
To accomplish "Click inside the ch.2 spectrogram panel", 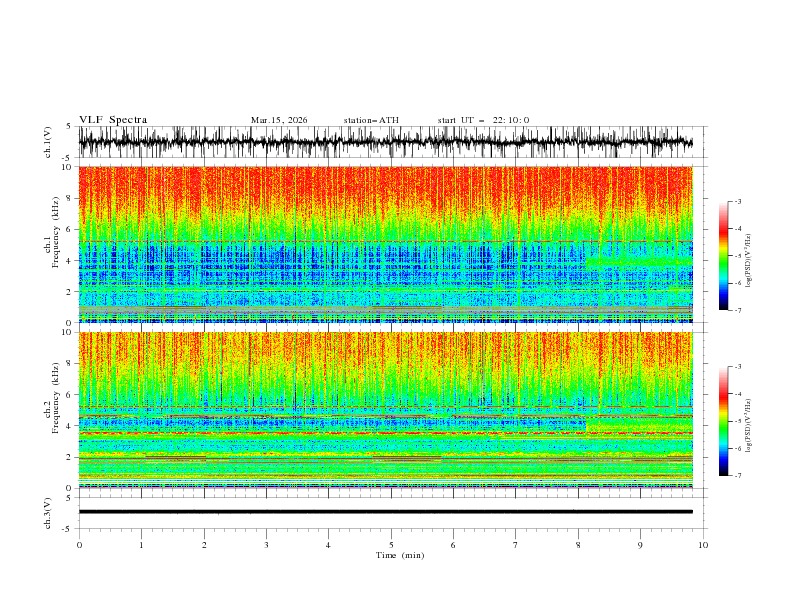I will coord(385,410).
